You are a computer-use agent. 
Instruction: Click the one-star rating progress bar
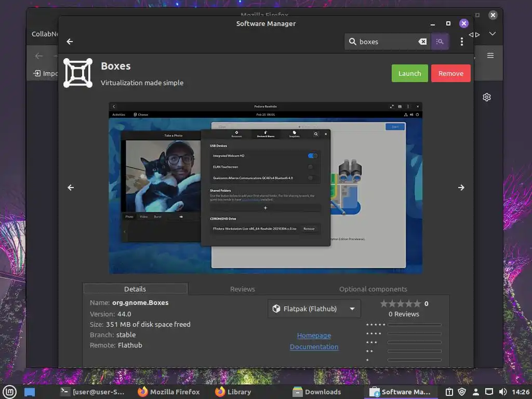point(414,360)
